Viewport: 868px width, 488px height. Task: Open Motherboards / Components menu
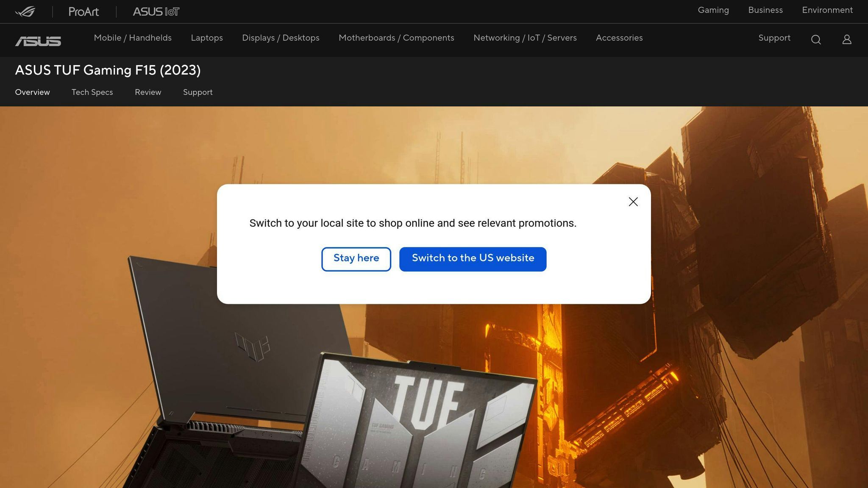pos(396,38)
